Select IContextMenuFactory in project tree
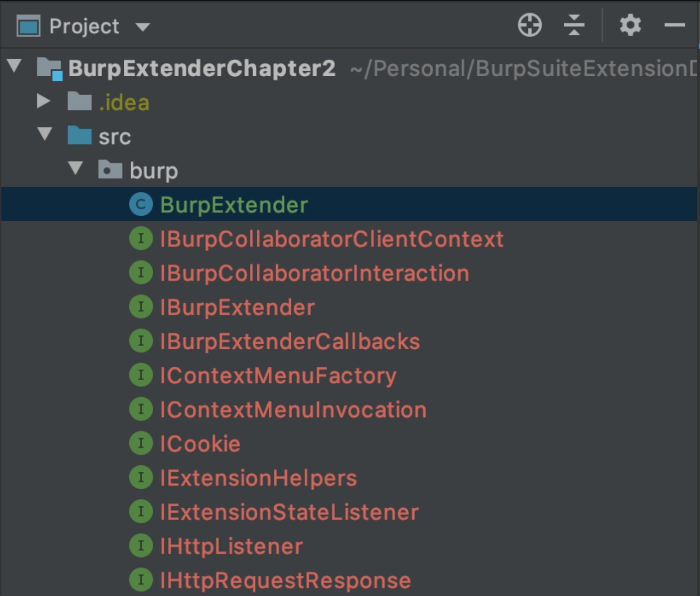This screenshot has width=700, height=596. click(x=278, y=376)
